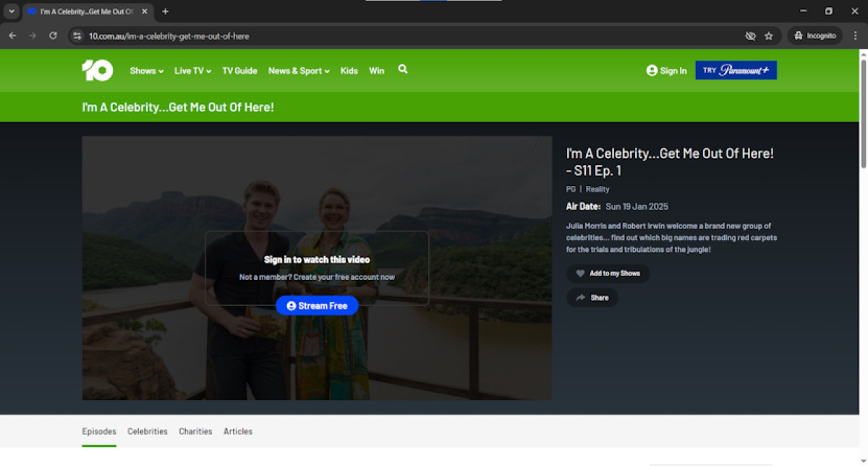The image size is (868, 466).
Task: Click the Share button
Action: click(x=592, y=297)
